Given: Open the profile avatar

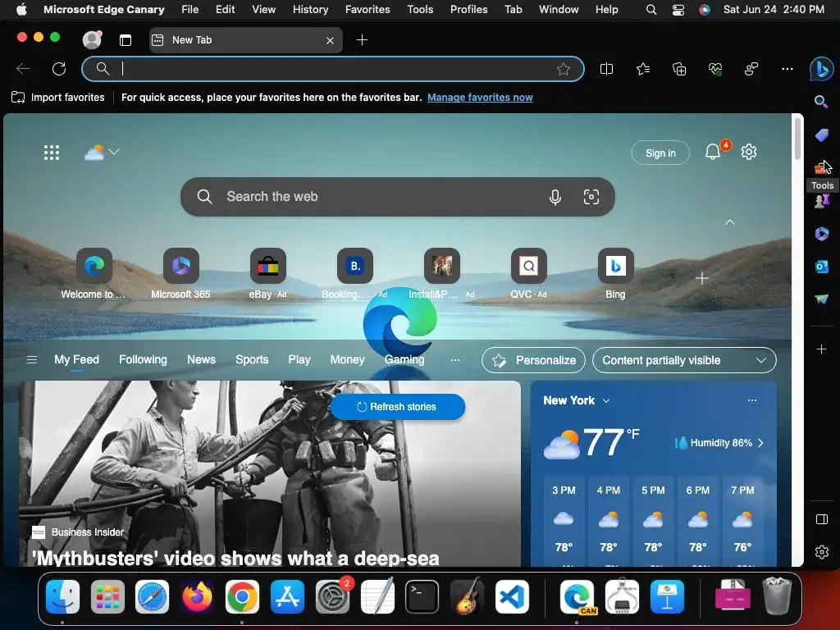Looking at the screenshot, I should tap(92, 40).
